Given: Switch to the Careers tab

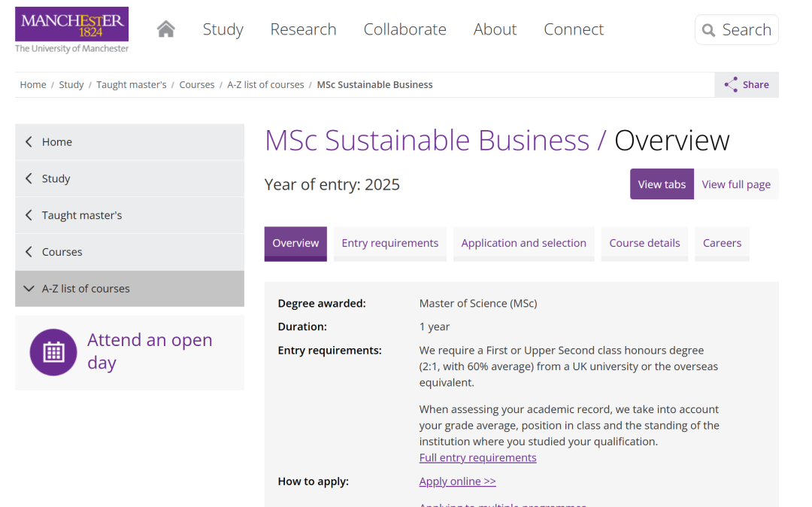Looking at the screenshot, I should [722, 244].
